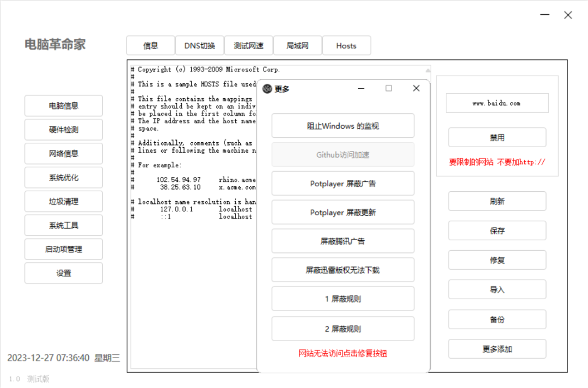Open 网络信息 in the sidebar
Viewport: 588px width, 388px height.
[64, 154]
